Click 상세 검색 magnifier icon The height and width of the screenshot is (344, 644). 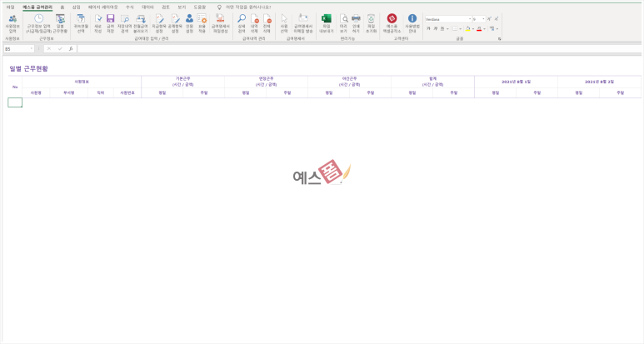(x=242, y=18)
